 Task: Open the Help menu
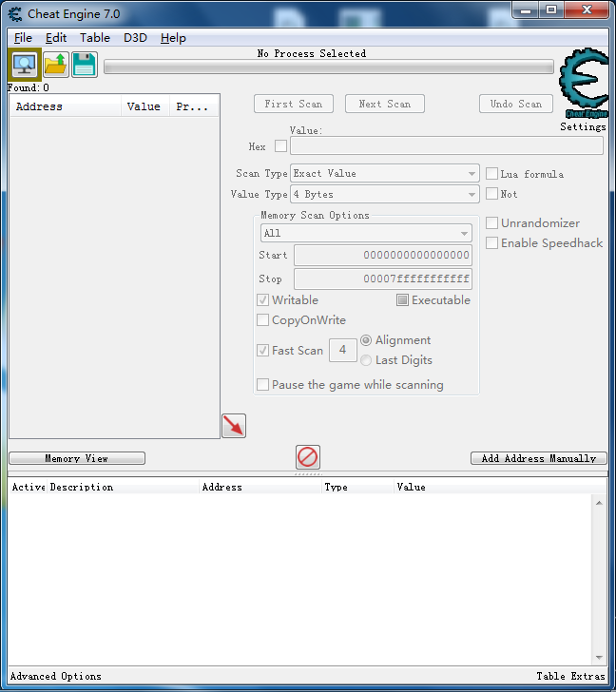pos(173,38)
